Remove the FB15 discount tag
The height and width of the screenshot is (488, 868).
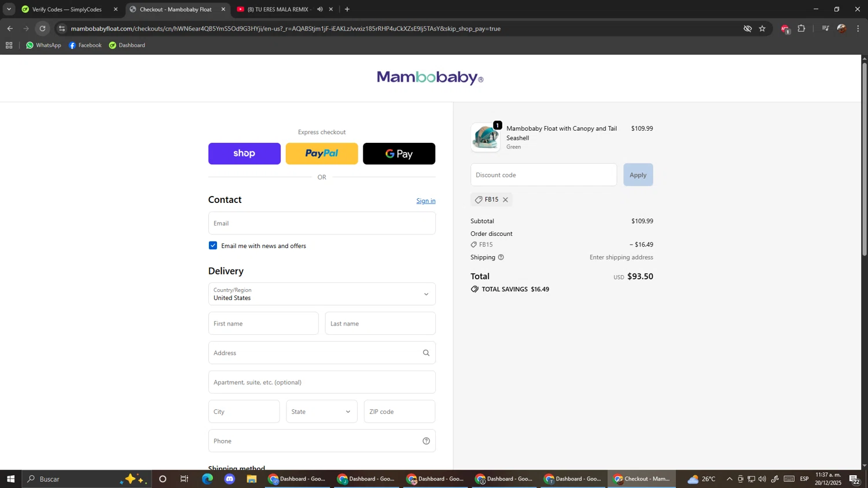(x=505, y=200)
